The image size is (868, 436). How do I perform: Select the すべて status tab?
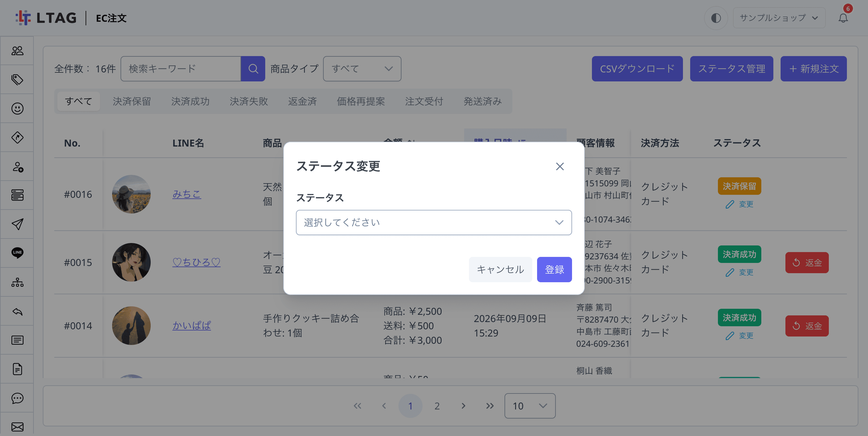78,101
